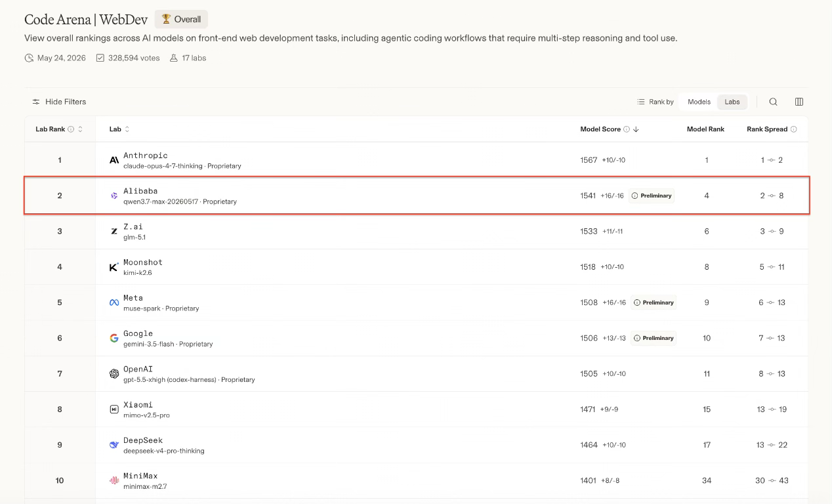Click Xiaomi model rank 15
Screen dimensions: 832x504
click(707, 409)
